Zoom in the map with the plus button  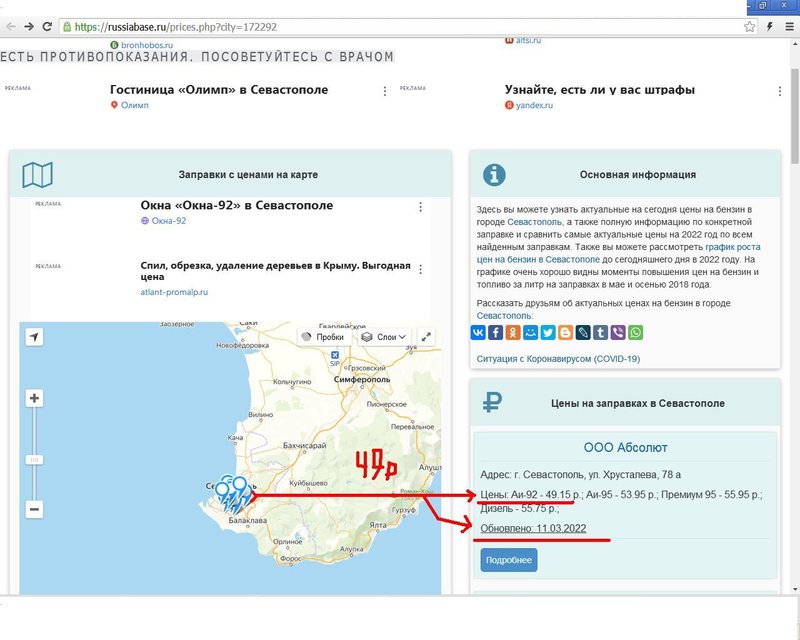point(34,398)
